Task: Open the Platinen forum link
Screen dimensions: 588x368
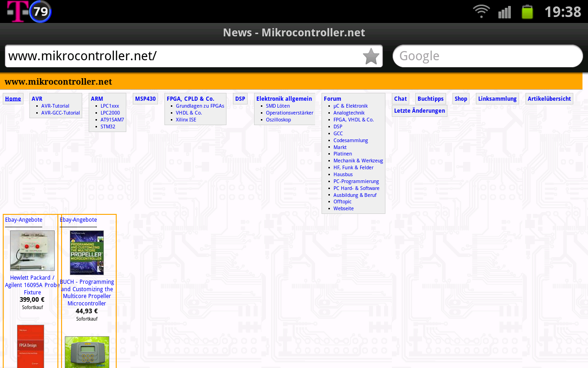Action: (343, 154)
